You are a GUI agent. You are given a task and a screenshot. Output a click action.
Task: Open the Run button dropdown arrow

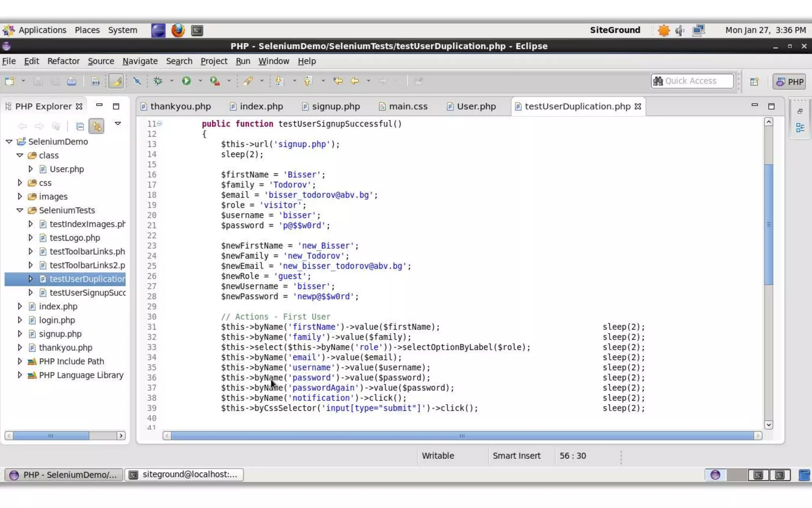tap(200, 81)
